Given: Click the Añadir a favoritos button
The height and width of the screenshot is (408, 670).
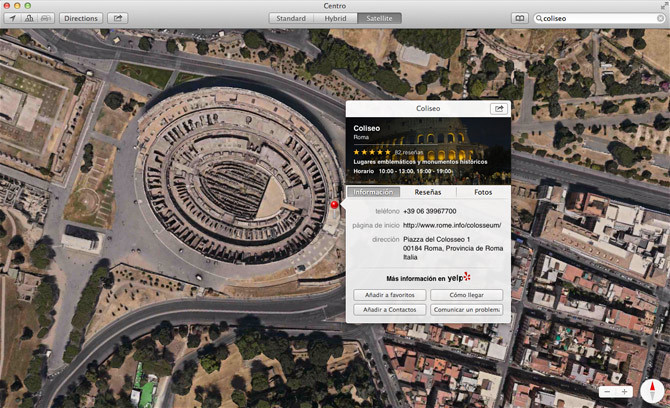Looking at the screenshot, I should 390,295.
